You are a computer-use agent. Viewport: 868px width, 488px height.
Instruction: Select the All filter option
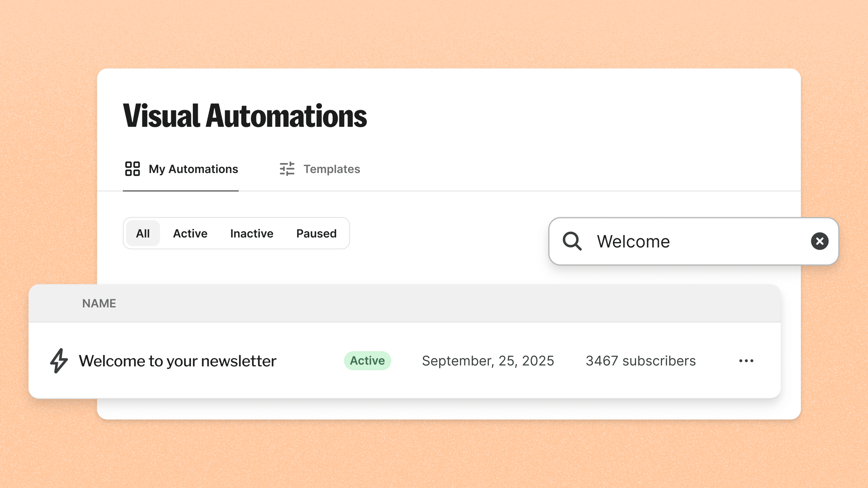point(142,233)
